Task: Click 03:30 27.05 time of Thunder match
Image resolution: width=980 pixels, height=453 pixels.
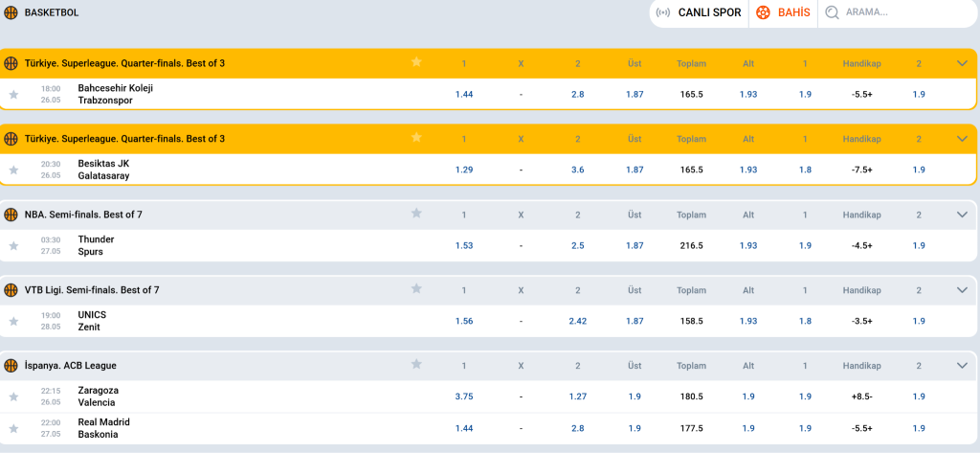Action: (51, 245)
